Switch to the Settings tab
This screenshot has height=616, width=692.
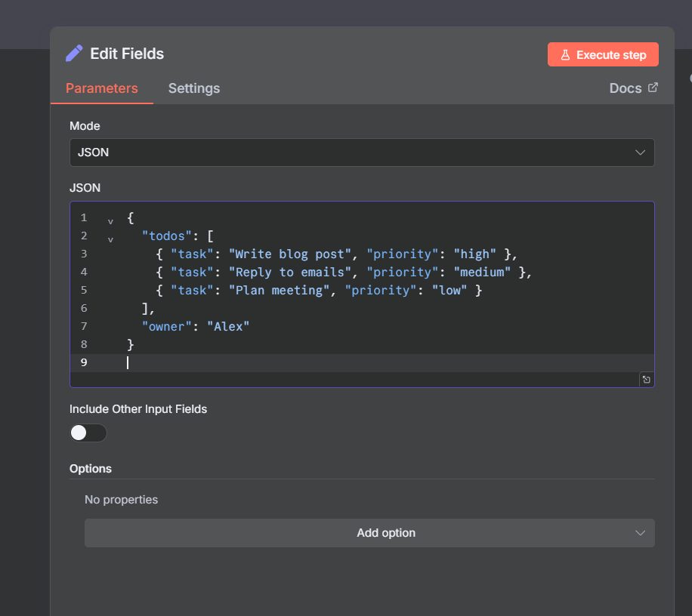point(193,88)
